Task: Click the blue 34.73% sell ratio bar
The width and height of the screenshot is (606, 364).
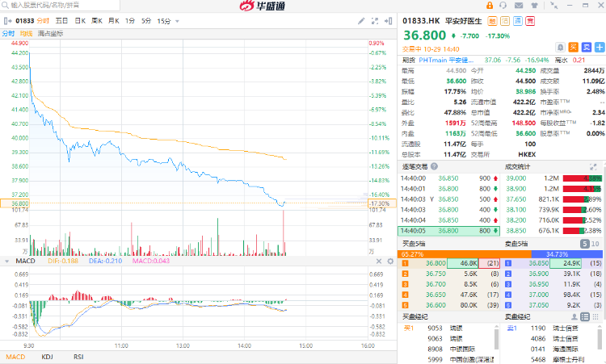Action: (567, 254)
